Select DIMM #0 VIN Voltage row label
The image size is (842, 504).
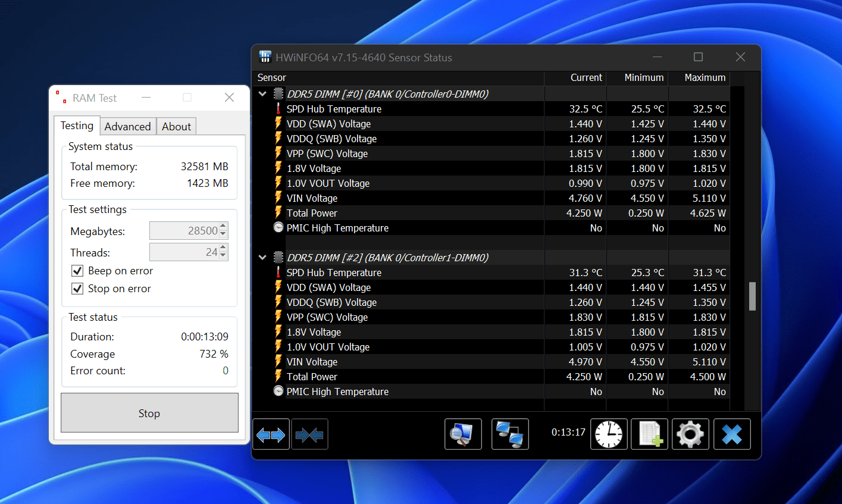pyautogui.click(x=312, y=198)
